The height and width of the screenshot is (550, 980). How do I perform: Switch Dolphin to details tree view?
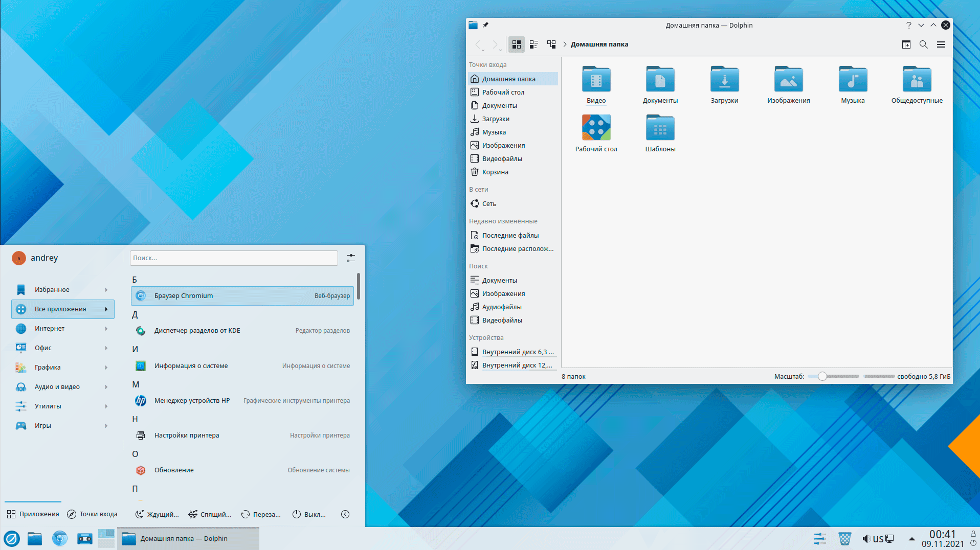pyautogui.click(x=551, y=44)
